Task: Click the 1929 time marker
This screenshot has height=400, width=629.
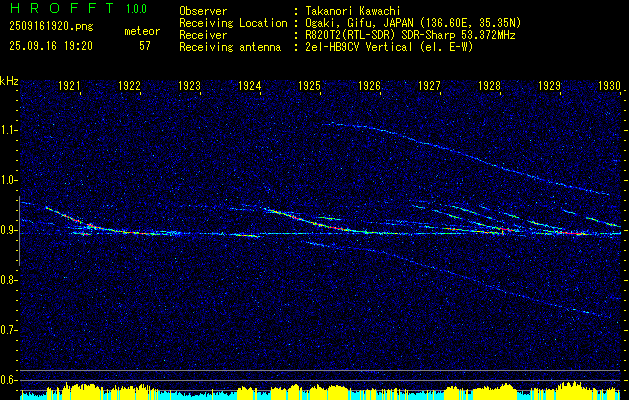Action: coord(550,85)
